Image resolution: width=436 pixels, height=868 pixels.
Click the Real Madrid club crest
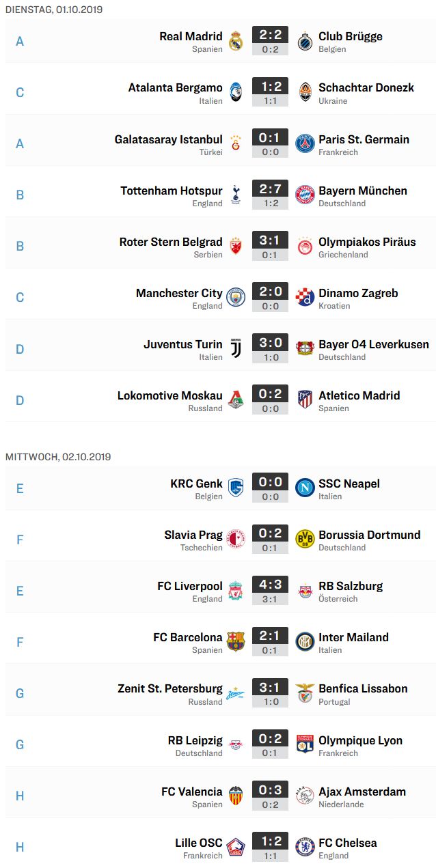coord(236,41)
